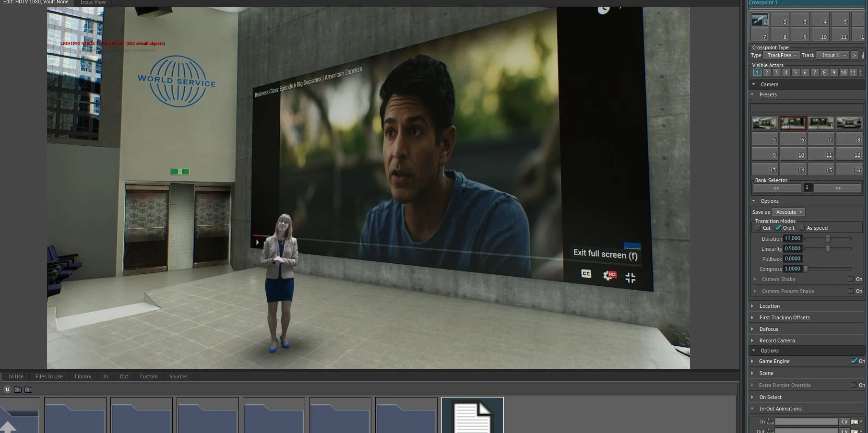Select crosspoint slot 10
The image size is (868, 433).
tap(820, 35)
